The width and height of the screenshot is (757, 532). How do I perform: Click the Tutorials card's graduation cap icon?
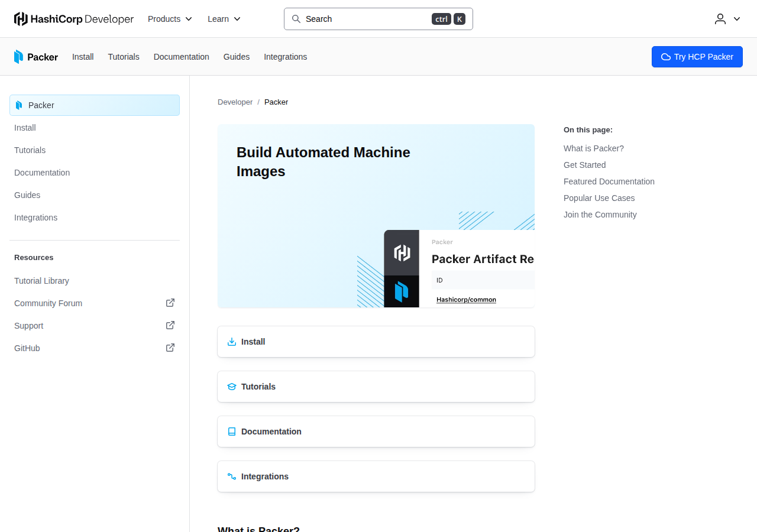click(x=232, y=387)
